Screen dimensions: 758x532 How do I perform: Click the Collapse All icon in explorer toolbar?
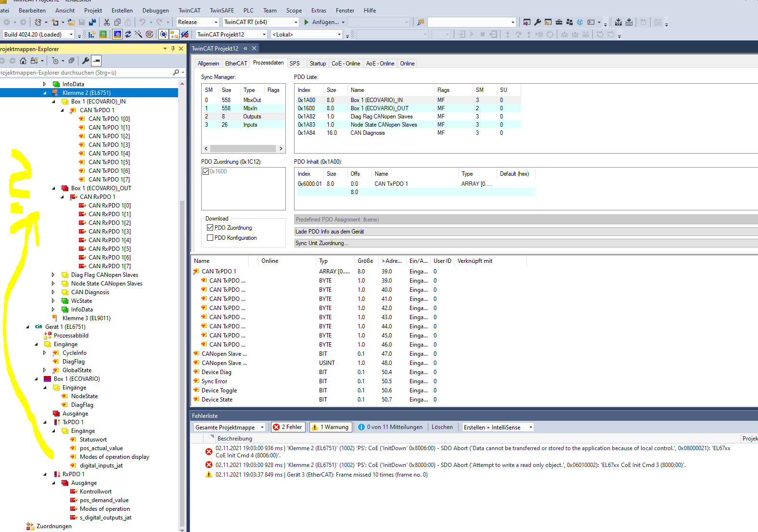tap(71, 61)
